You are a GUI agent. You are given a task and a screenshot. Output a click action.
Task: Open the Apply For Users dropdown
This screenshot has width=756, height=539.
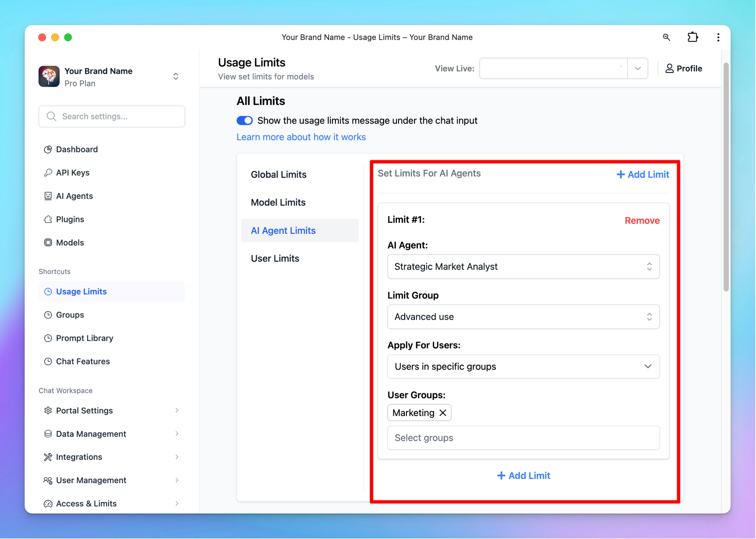click(x=523, y=367)
